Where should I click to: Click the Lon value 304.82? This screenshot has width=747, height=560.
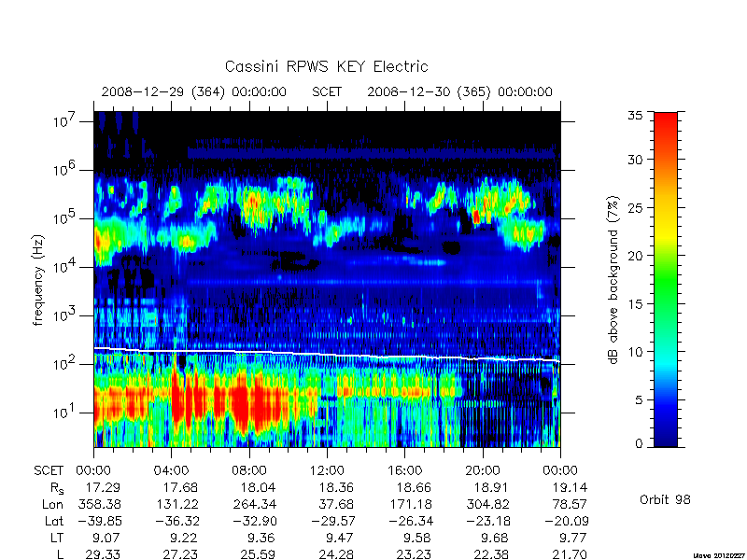486,504
